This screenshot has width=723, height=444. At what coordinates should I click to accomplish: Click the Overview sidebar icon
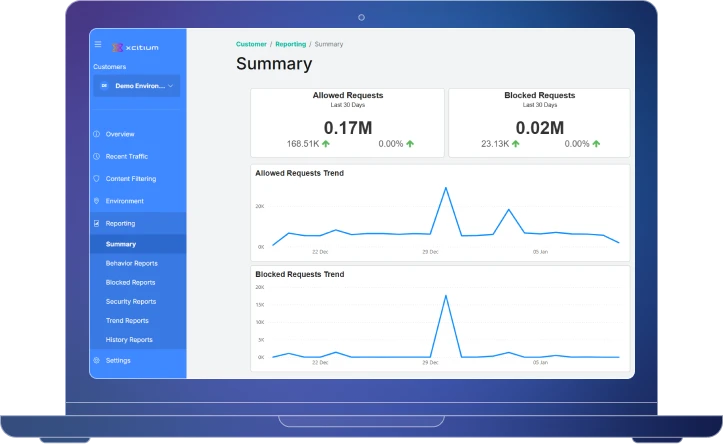(97, 134)
